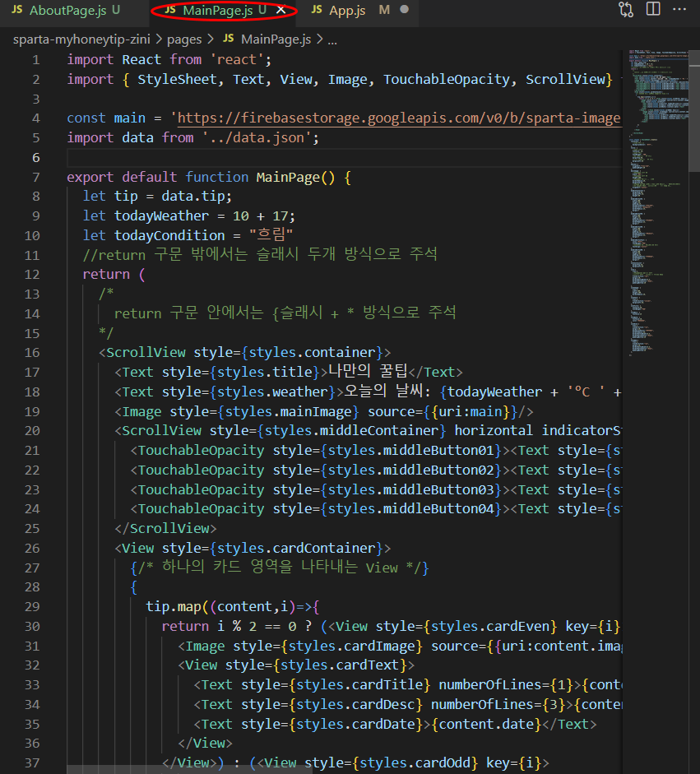Click the breadcrumb ellipsis symbol entry
The image size is (700, 774).
click(332, 40)
